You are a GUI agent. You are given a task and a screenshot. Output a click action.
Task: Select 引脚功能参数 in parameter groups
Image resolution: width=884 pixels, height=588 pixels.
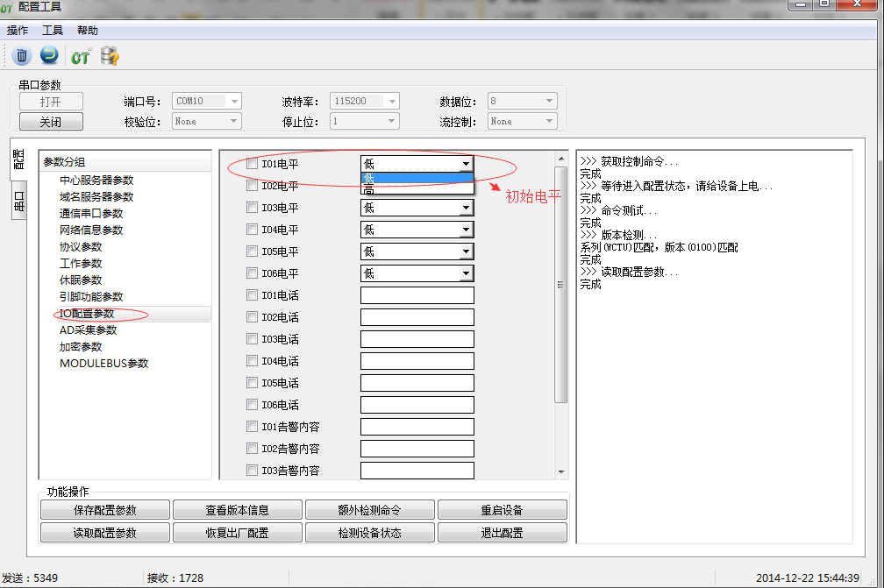click(91, 297)
